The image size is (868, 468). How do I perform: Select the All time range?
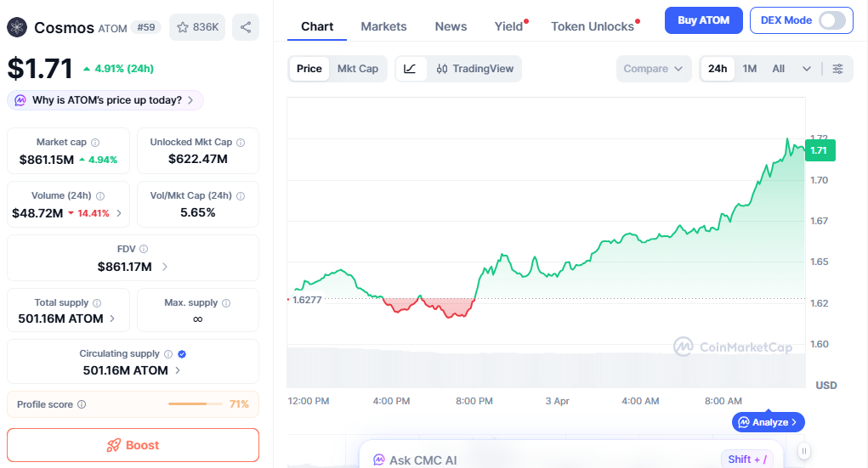(779, 69)
